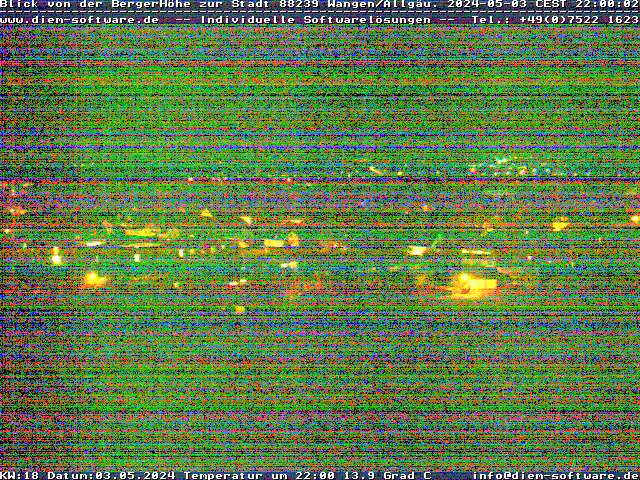Viewport: 640px width, 480px height.
Task: Click the info@dien-software.de email address
Action: tap(555, 475)
